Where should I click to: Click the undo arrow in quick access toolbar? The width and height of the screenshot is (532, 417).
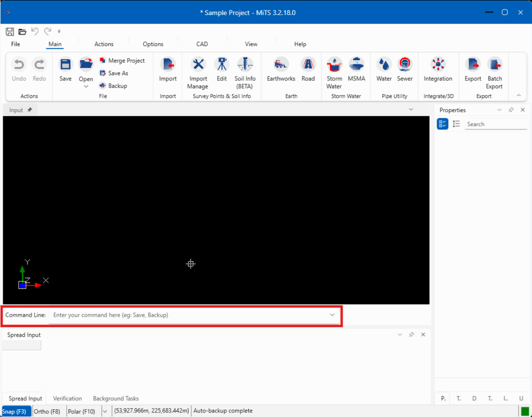pos(35,32)
